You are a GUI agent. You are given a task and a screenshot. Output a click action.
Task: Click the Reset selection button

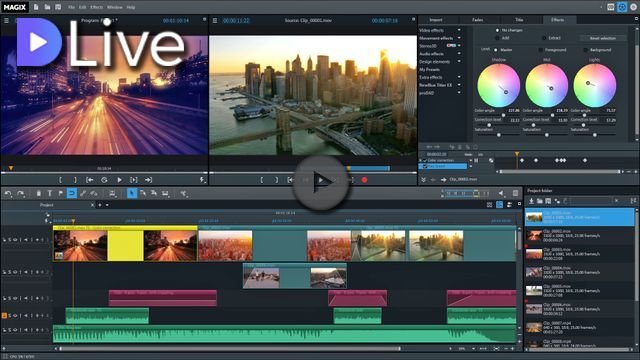point(602,38)
